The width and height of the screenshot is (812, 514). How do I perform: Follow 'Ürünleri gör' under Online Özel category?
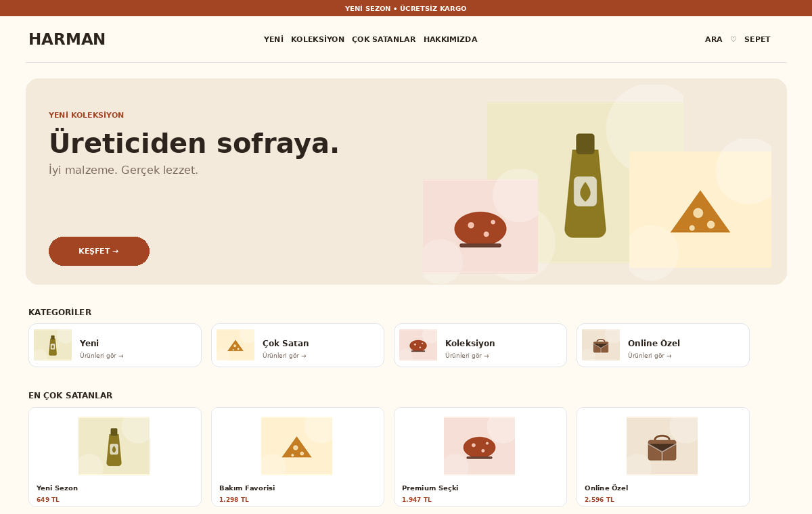[x=650, y=356]
